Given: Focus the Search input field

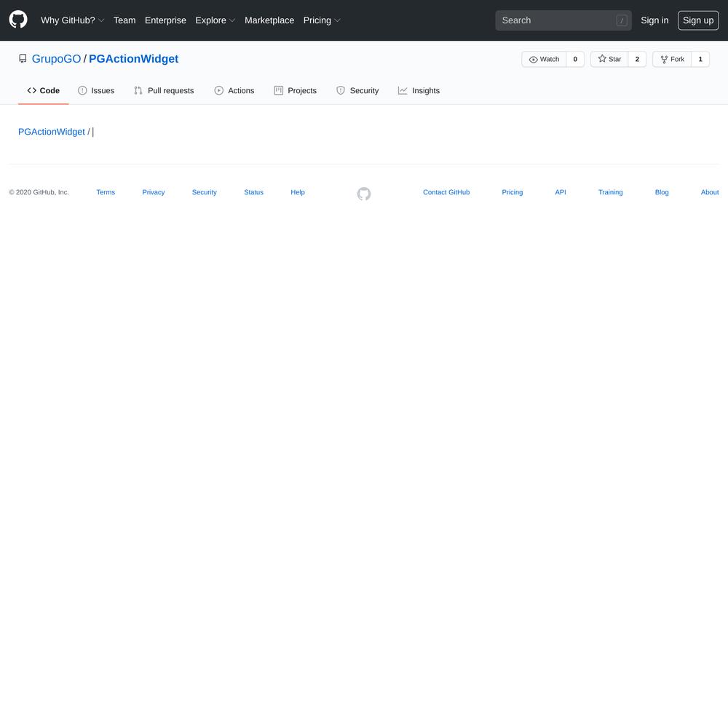Looking at the screenshot, I should pos(563,20).
